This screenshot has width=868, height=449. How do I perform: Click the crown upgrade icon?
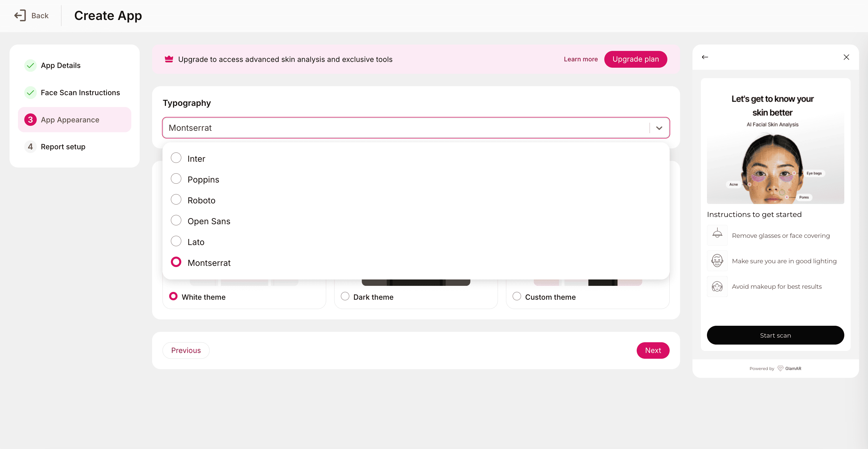(x=169, y=59)
